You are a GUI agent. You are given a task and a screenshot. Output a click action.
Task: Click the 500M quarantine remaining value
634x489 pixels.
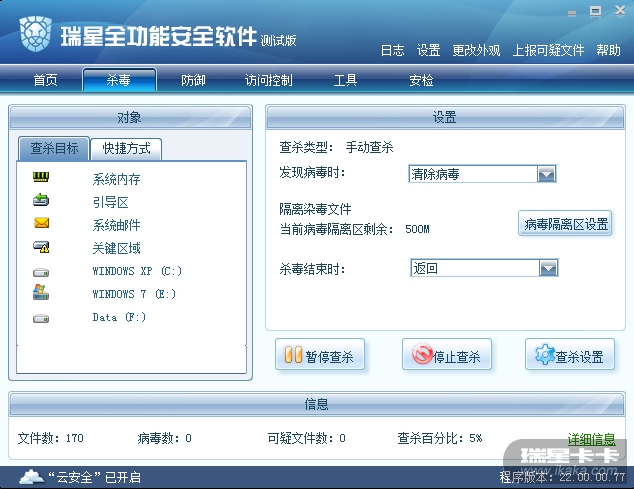[417, 229]
